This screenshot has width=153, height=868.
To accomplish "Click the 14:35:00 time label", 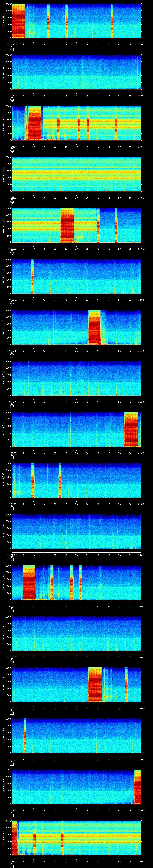I will click(x=12, y=708).
